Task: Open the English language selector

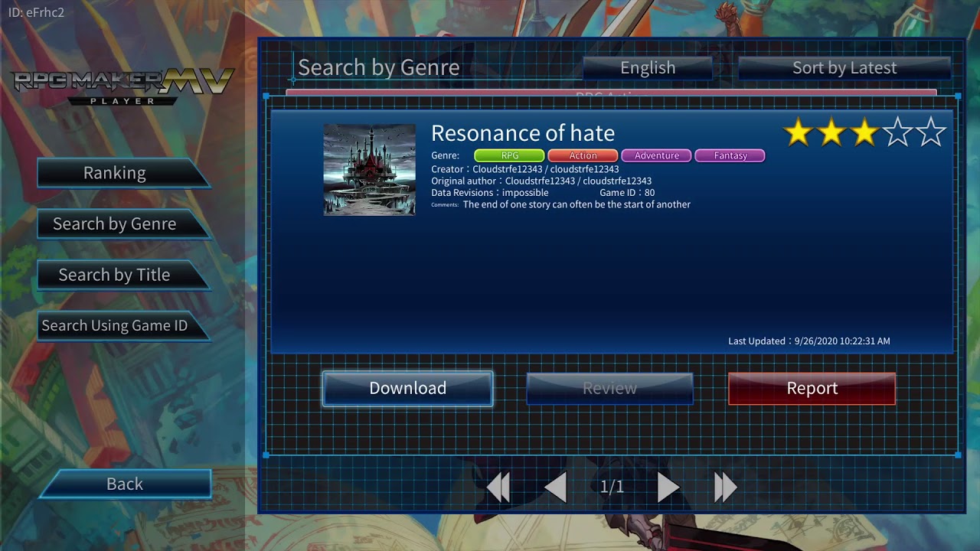Action: [x=648, y=67]
